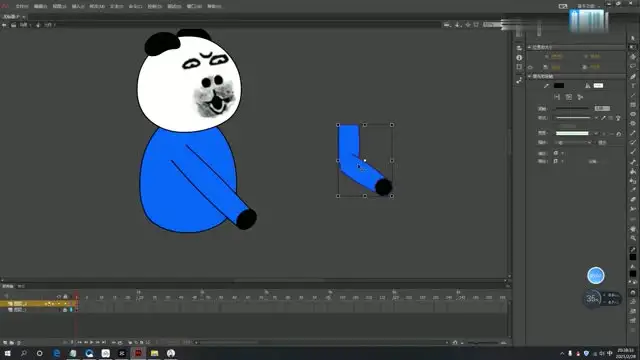
Task: Click the new layer icon in timeline
Action: point(5,342)
